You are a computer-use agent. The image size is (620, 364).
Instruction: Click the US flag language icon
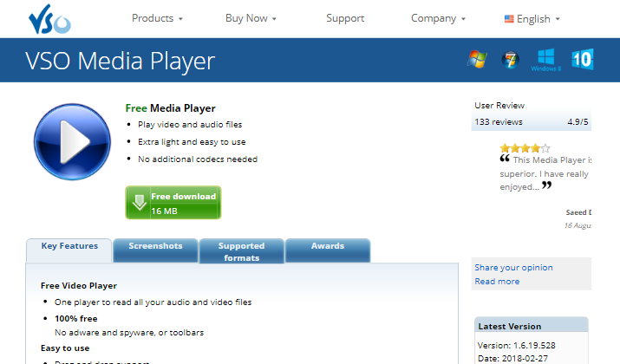(x=509, y=18)
